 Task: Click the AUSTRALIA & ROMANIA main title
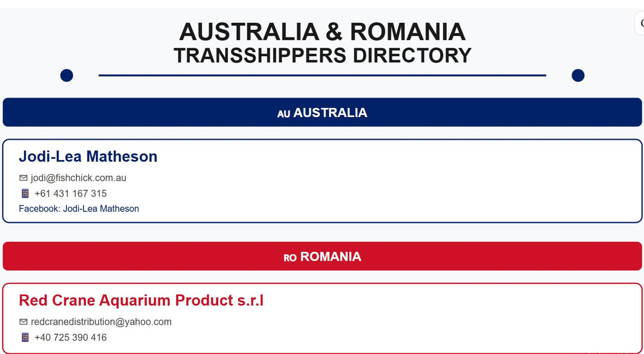(323, 32)
